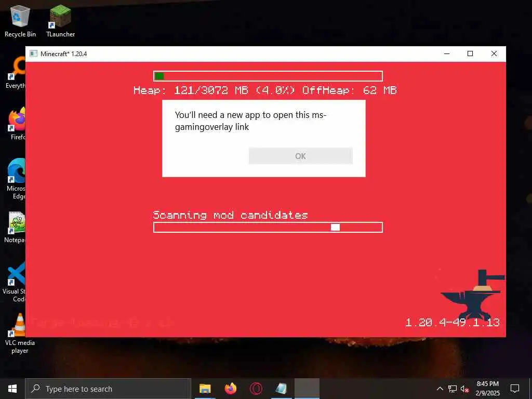Select the Microsoft Edge desktop shortcut
The image size is (532, 399).
pyautogui.click(x=16, y=179)
